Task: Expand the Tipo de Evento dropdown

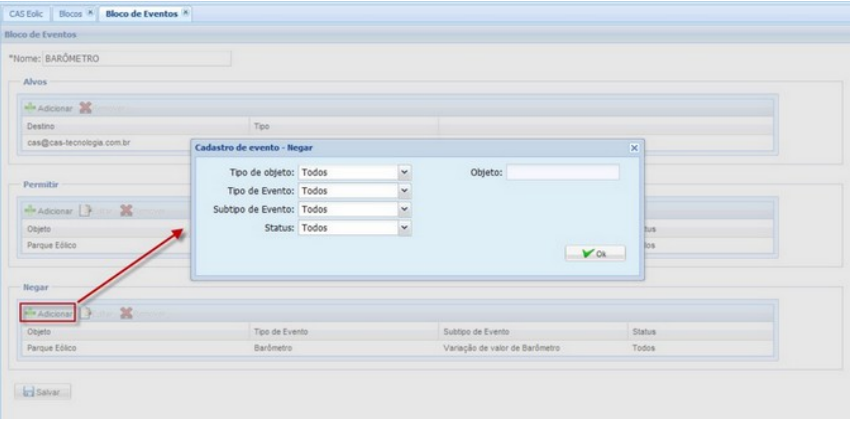Action: pos(404,190)
